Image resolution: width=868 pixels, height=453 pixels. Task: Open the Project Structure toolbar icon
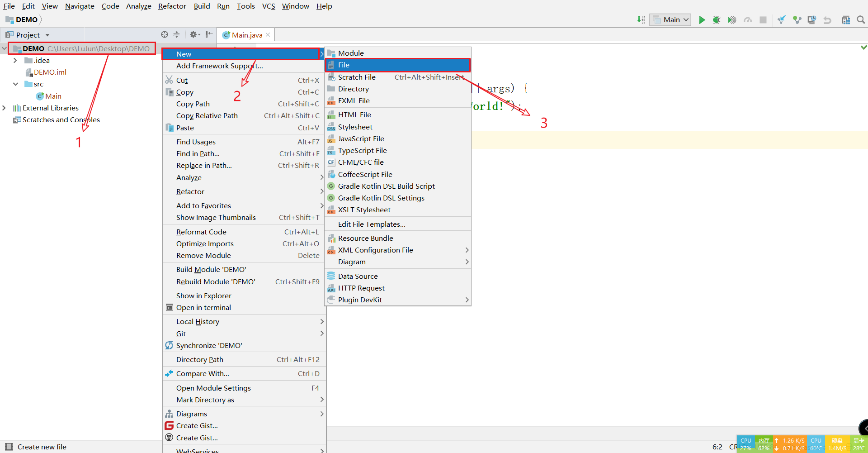click(x=846, y=20)
